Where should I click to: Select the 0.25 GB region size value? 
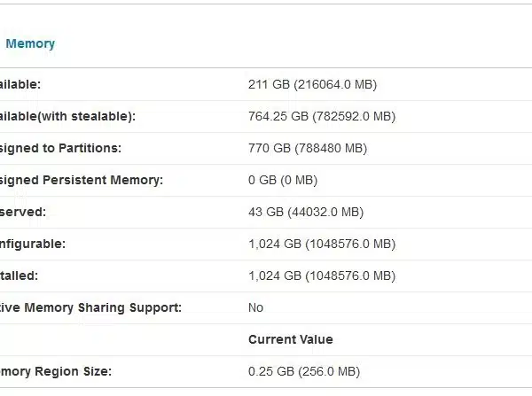303,371
